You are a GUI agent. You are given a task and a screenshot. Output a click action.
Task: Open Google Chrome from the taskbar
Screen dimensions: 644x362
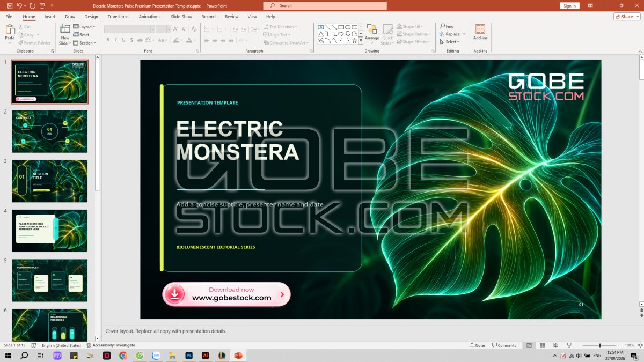coord(123,356)
